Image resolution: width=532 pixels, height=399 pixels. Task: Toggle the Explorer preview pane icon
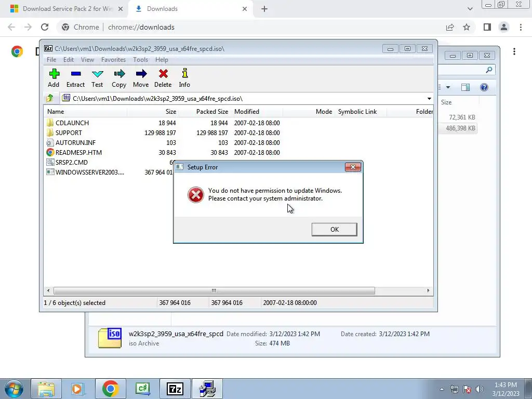465,87
